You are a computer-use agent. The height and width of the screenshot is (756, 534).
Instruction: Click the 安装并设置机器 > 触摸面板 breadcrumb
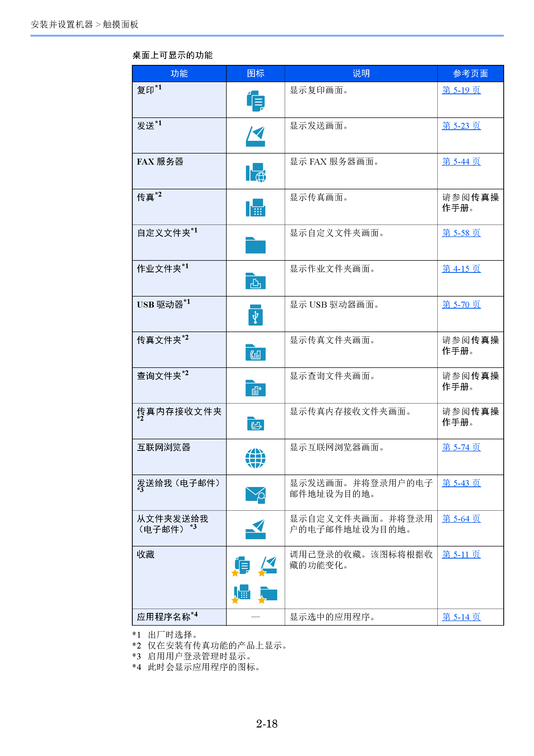tap(85, 24)
